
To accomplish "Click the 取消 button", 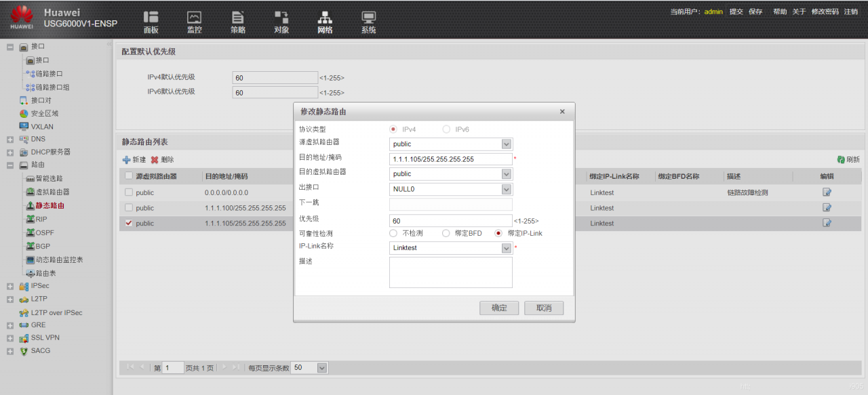I will [544, 308].
